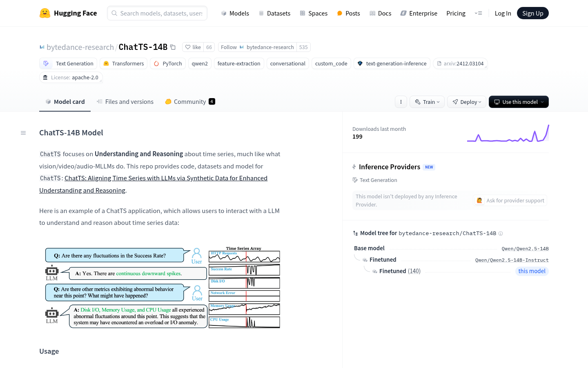Click the downloads trend chart

[x=508, y=133]
